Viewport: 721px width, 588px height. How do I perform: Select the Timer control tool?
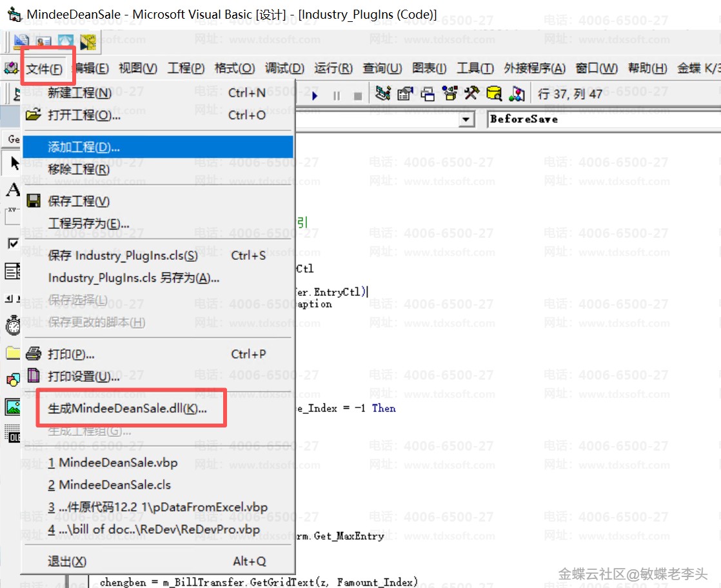click(13, 325)
